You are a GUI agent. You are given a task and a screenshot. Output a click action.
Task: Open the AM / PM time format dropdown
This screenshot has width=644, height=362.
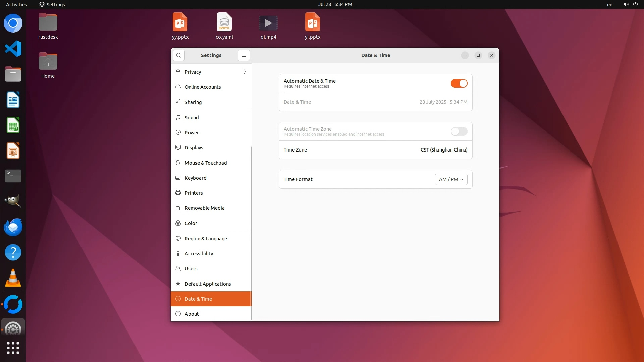click(451, 179)
